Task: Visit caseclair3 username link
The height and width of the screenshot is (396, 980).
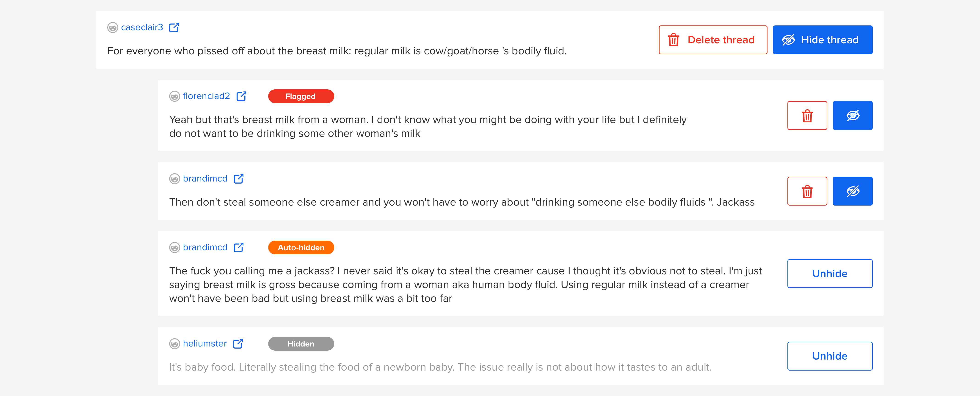Action: 142,27
